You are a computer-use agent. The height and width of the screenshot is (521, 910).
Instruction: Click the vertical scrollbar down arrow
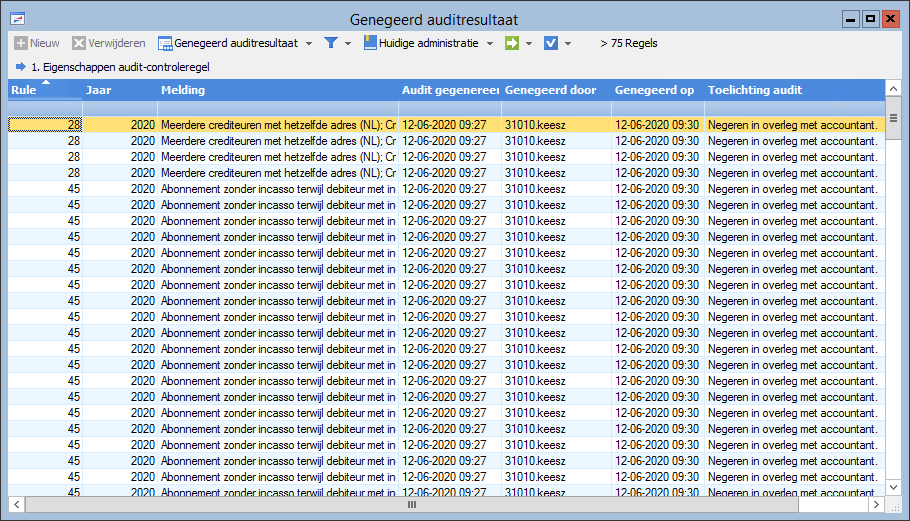pos(894,487)
